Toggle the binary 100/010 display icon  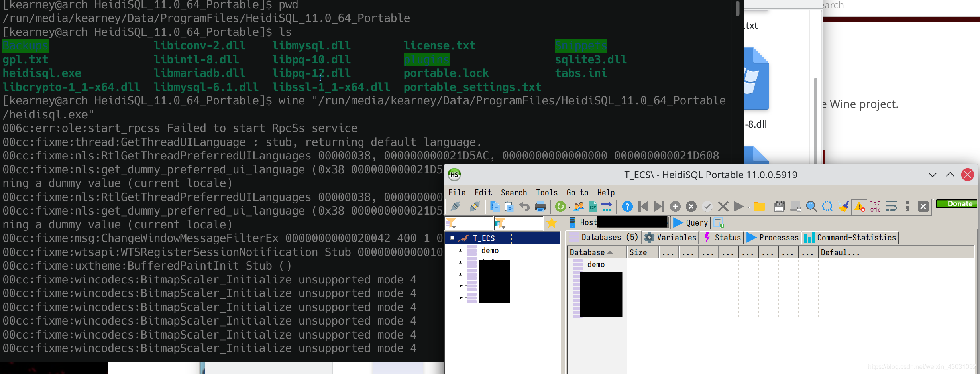[x=876, y=206]
